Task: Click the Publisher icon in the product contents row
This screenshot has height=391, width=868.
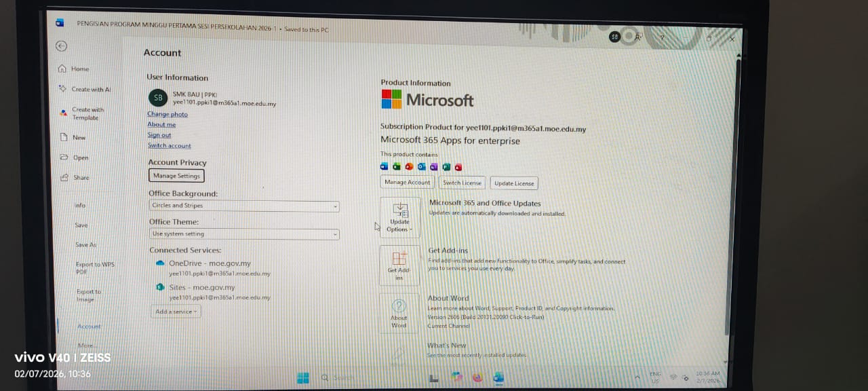Action: point(446,166)
